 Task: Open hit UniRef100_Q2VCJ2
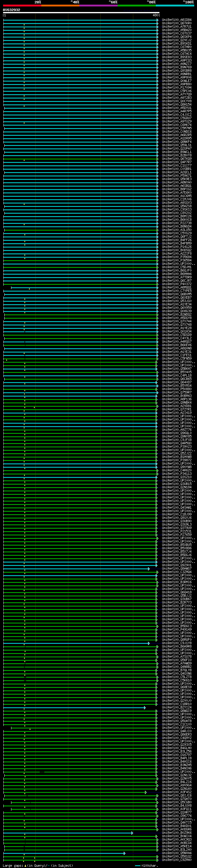[x=177, y=40]
